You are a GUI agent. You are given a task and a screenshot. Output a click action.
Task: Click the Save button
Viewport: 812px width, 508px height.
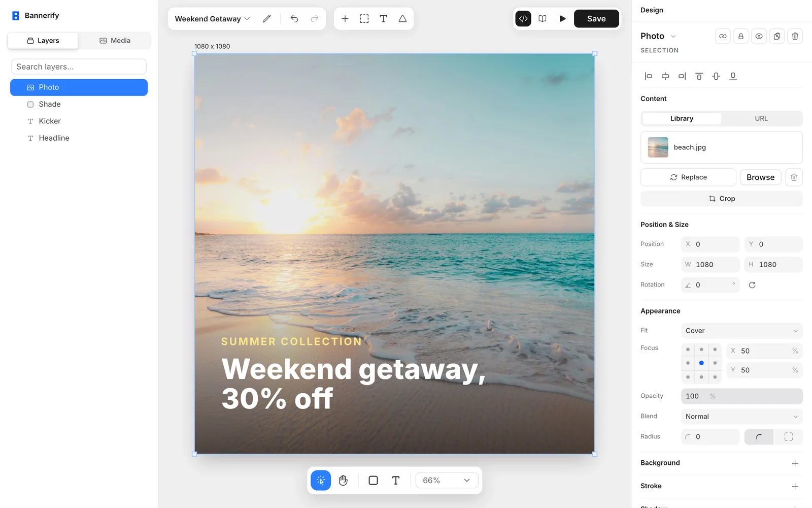click(596, 19)
